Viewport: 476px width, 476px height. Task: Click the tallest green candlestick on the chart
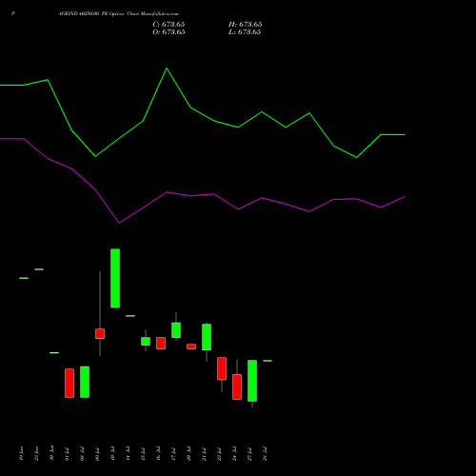(x=115, y=278)
